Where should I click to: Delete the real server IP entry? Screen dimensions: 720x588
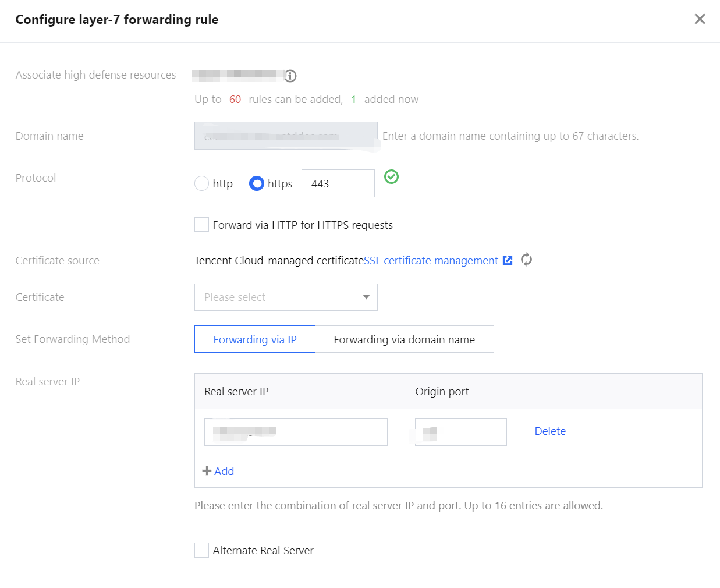(550, 431)
